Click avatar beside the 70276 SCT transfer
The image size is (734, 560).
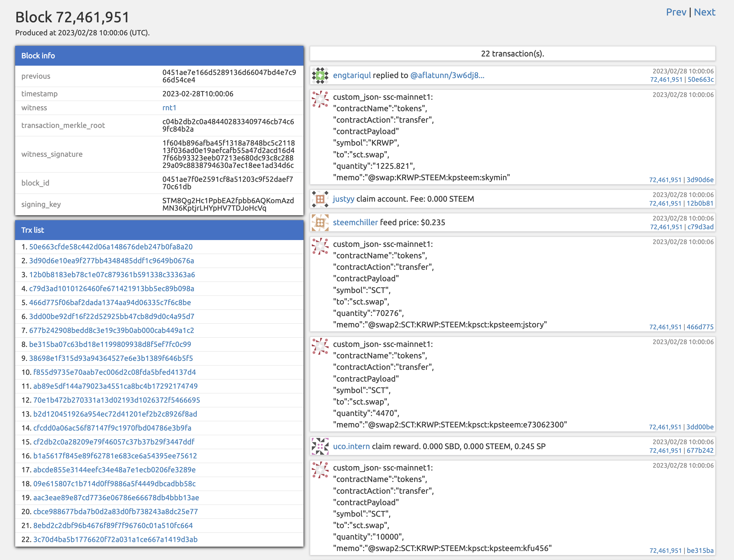(x=320, y=246)
